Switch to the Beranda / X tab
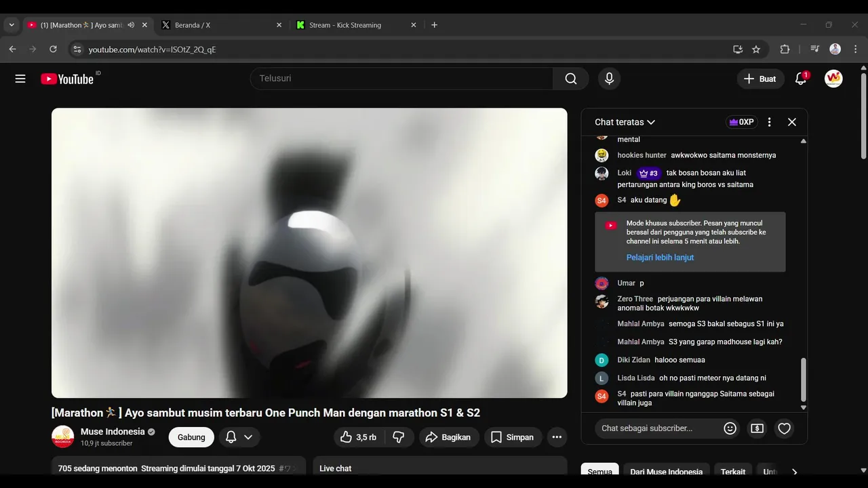The height and width of the screenshot is (488, 868). coord(222,25)
